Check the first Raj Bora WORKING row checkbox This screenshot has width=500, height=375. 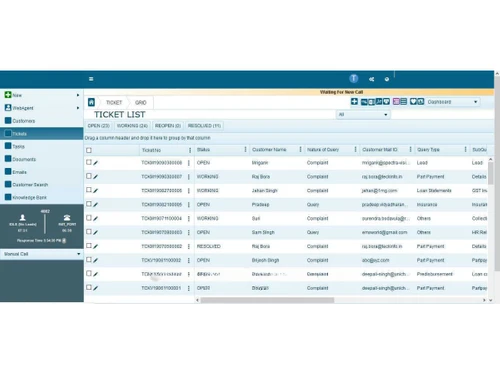[89, 176]
